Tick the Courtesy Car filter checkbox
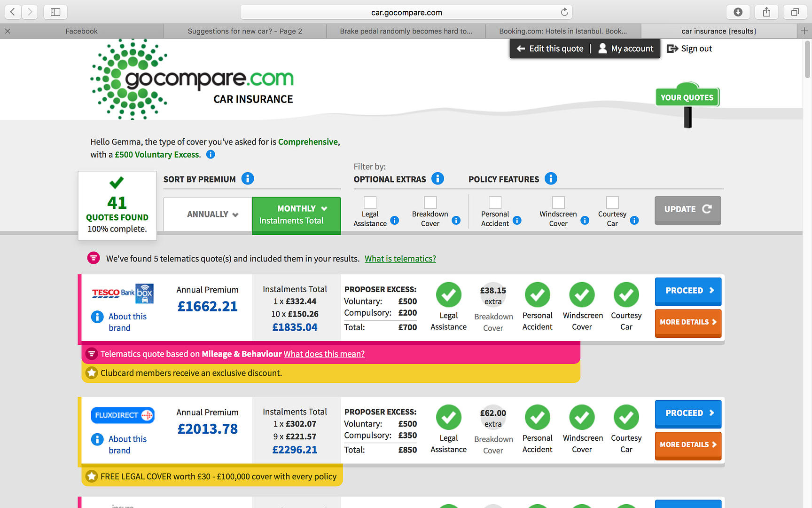812x508 pixels. click(612, 202)
